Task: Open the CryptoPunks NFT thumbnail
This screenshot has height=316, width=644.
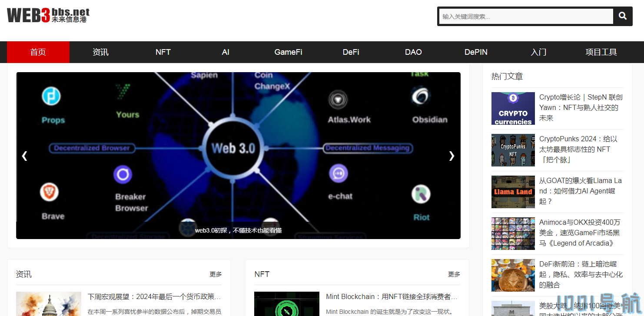Action: click(513, 150)
